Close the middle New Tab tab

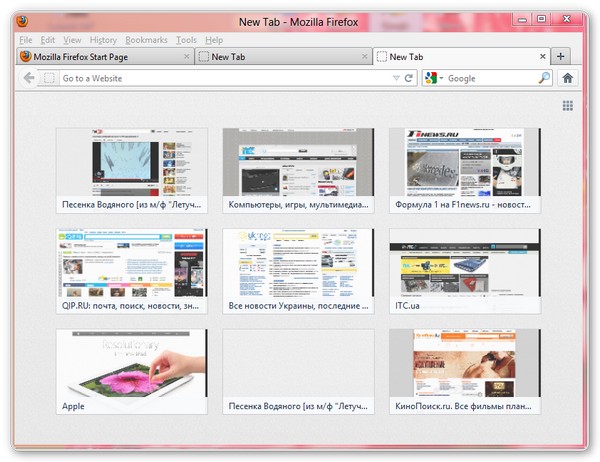tap(364, 57)
